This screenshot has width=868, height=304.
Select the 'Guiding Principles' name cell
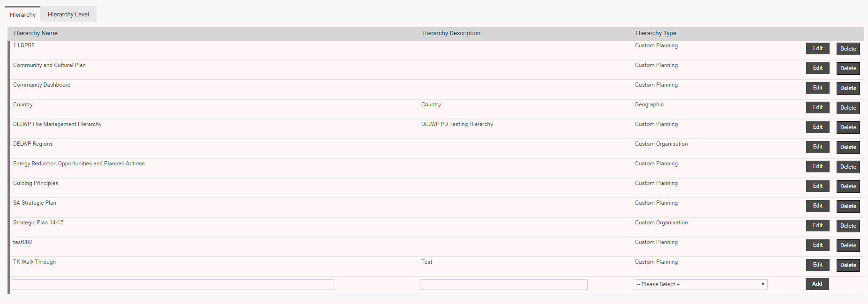(36, 183)
